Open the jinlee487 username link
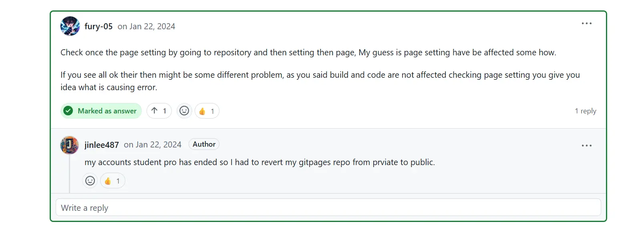644x230 pixels. [102, 145]
